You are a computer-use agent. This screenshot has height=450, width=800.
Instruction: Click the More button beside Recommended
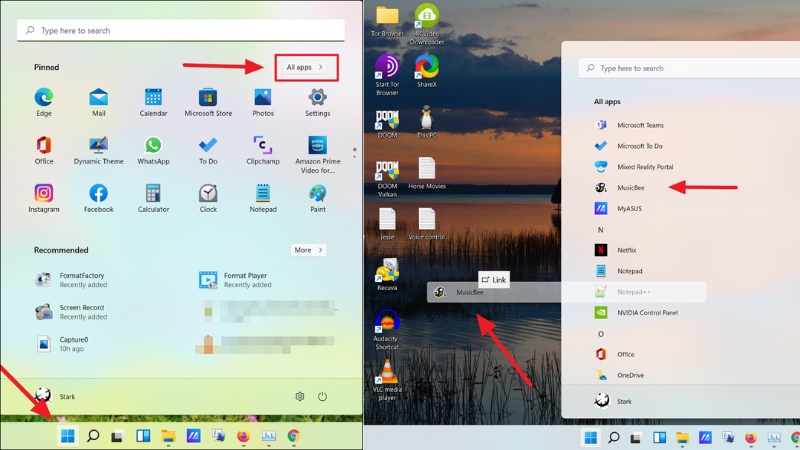click(x=308, y=250)
